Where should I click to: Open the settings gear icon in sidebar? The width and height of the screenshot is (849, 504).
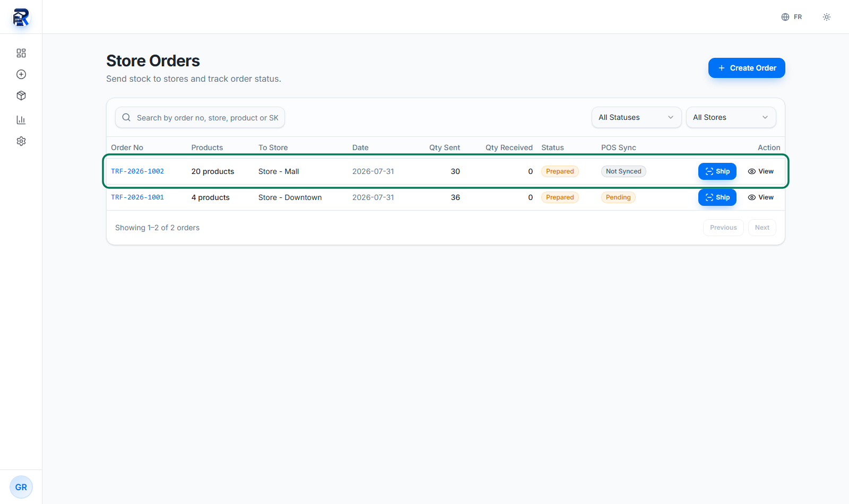[21, 141]
